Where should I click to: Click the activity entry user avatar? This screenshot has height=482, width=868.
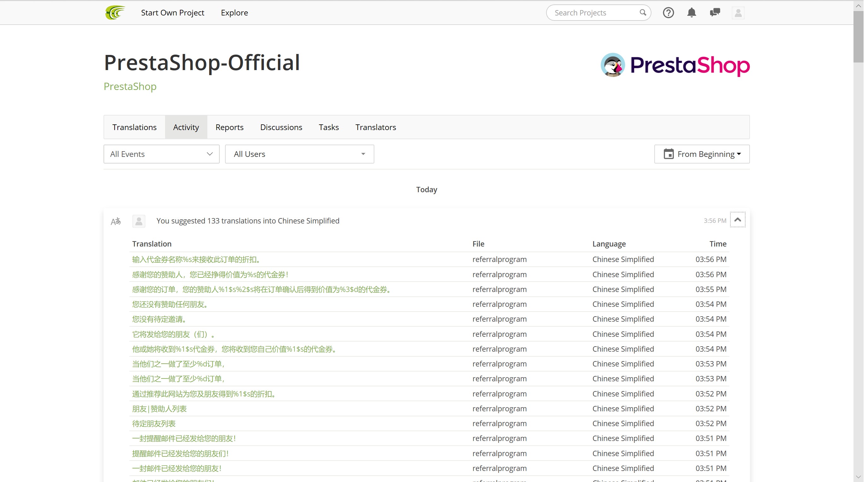pos(139,222)
